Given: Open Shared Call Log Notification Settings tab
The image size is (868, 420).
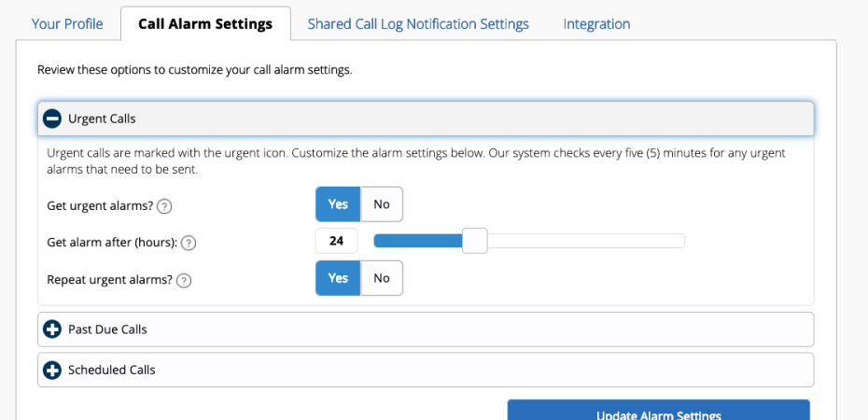Looking at the screenshot, I should [418, 24].
